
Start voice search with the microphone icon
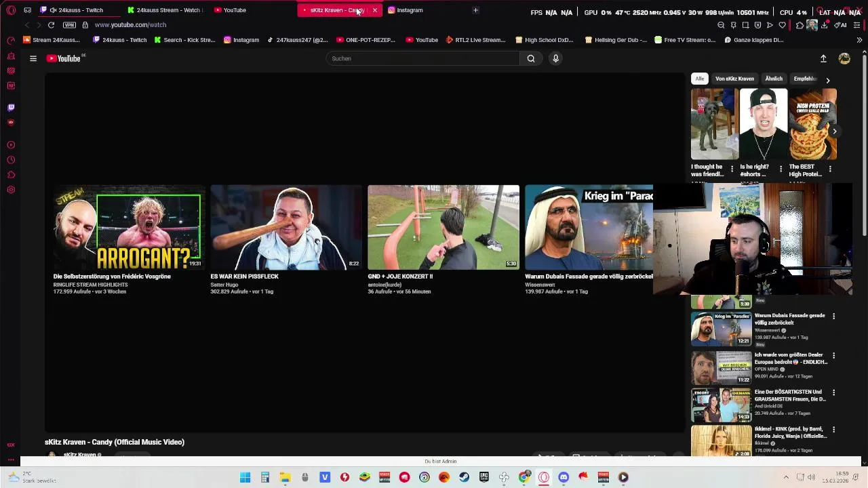(x=555, y=58)
